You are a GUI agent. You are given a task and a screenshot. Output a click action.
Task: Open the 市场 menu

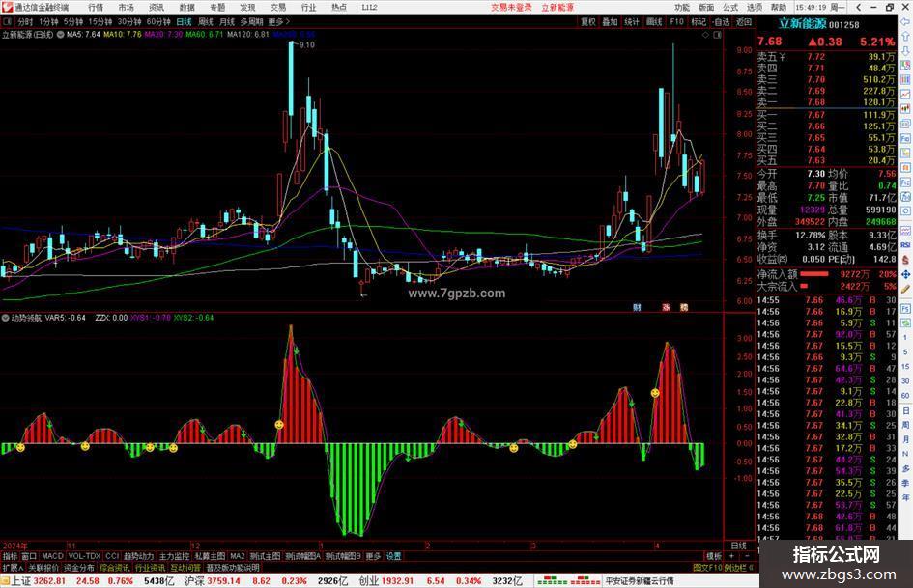(126, 7)
